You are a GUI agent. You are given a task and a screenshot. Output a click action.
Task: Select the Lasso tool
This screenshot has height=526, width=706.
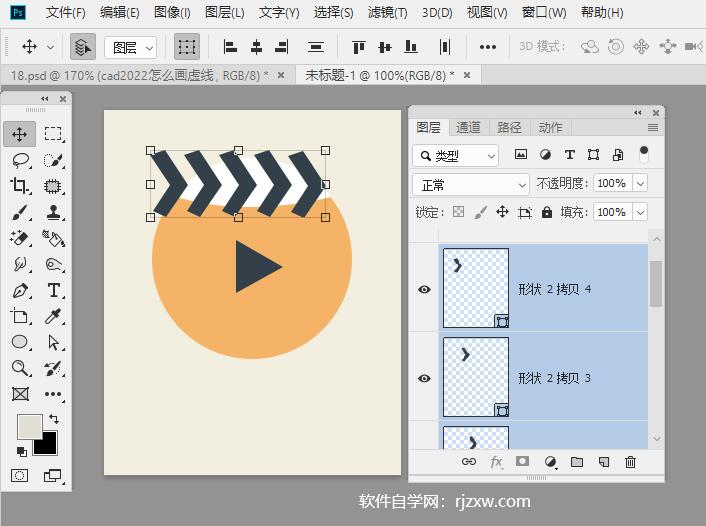pyautogui.click(x=20, y=160)
